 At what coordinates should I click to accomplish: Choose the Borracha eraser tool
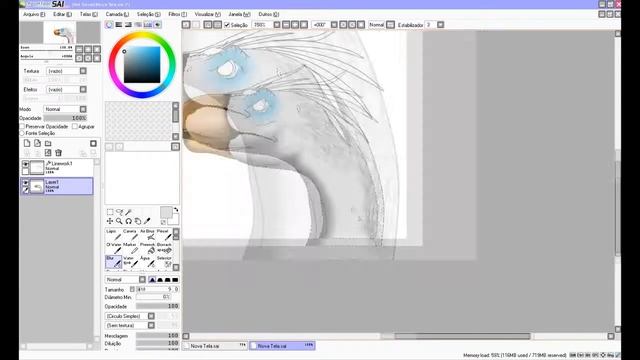pos(164,248)
